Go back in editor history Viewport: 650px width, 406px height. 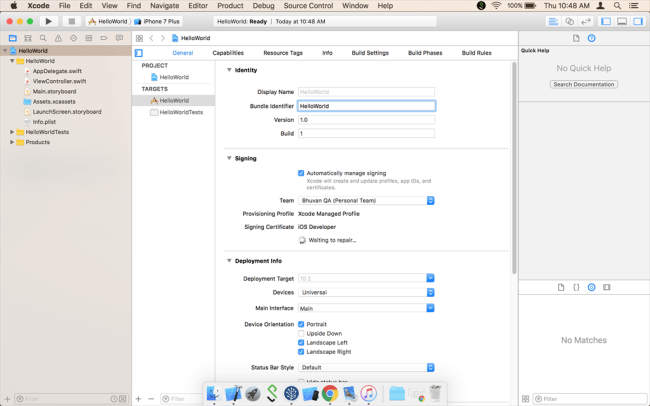pos(152,38)
